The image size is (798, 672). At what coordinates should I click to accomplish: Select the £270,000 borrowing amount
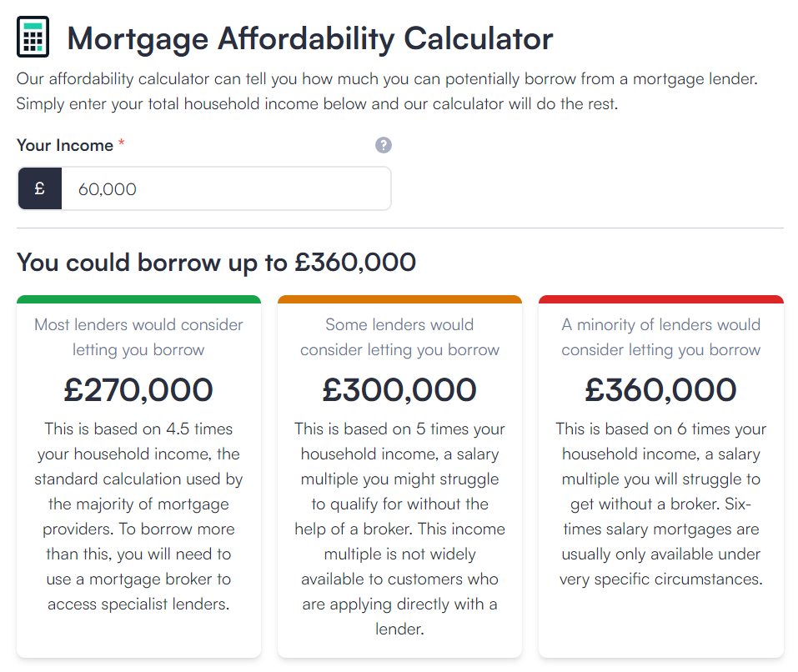(138, 389)
